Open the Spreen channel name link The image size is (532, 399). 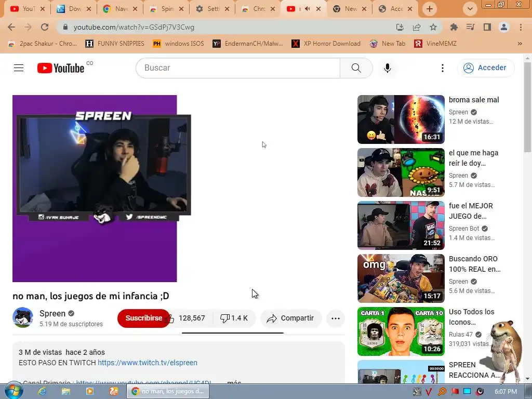[52, 313]
